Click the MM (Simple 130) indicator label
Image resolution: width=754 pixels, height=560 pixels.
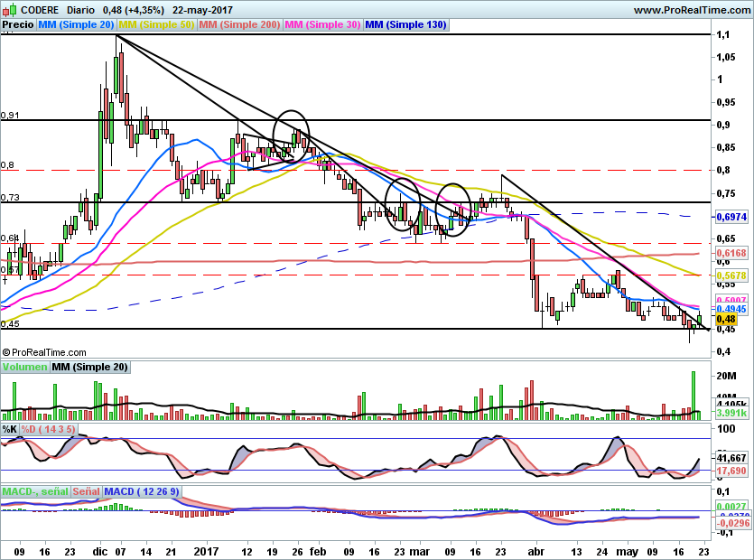tap(405, 25)
